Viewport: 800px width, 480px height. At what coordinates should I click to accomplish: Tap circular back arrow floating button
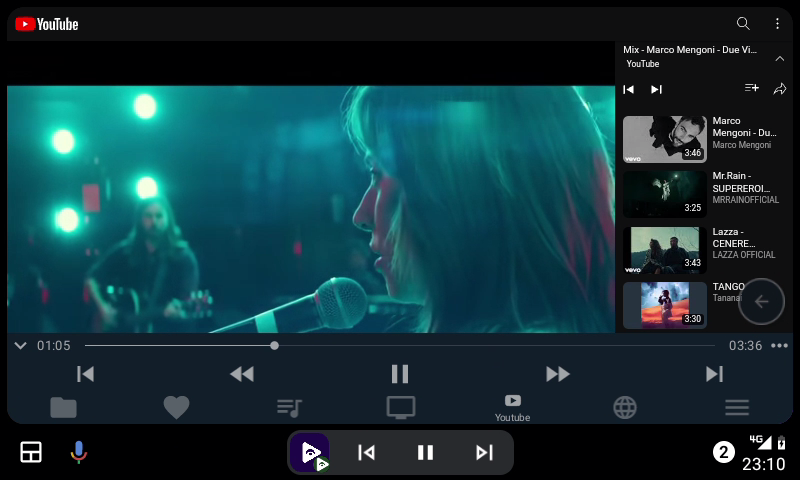pos(761,301)
